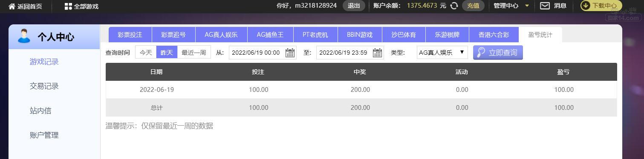644x159 pixels.
Task: Select the 昨天 time range option
Action: [167, 52]
